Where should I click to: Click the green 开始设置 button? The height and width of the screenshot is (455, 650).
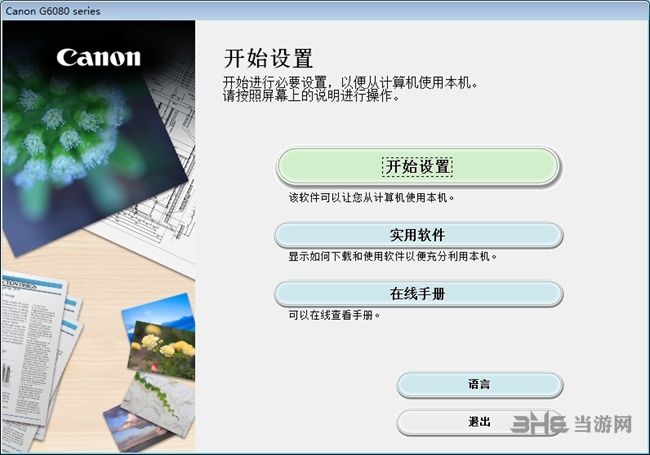click(x=417, y=167)
